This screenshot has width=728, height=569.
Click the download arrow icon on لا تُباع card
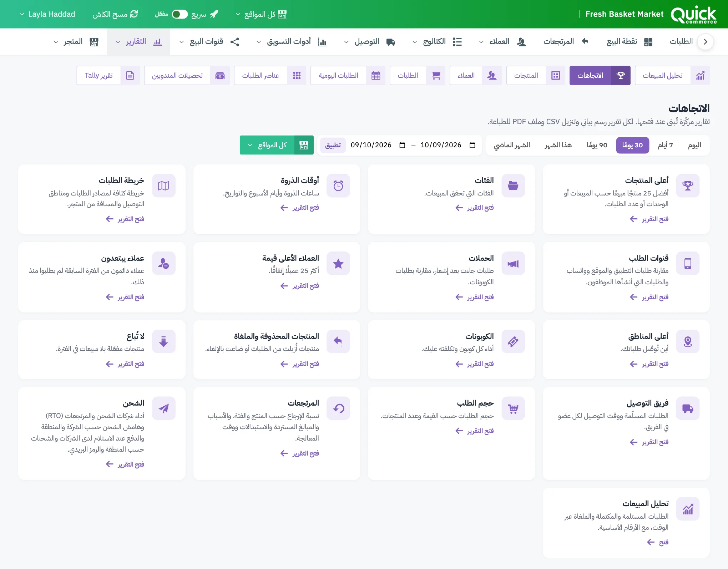pyautogui.click(x=164, y=341)
